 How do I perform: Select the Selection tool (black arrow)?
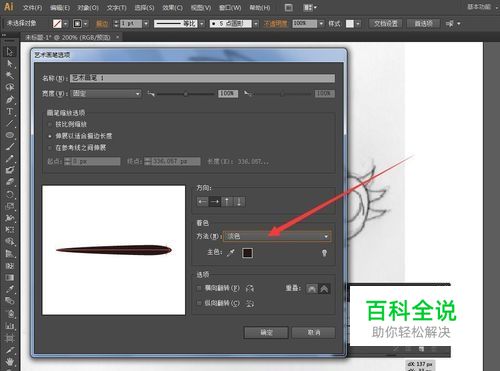9,52
